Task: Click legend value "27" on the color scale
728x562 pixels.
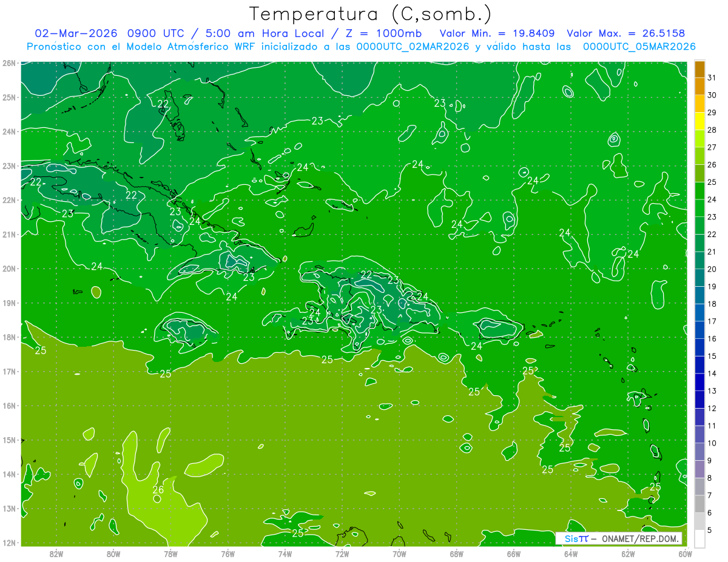Action: click(x=712, y=147)
